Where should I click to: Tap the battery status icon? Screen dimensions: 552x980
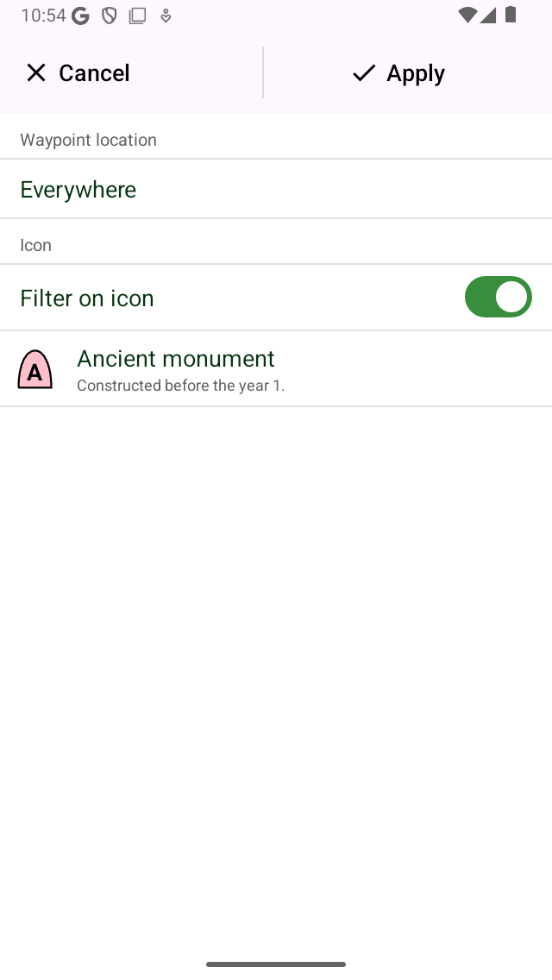tap(510, 15)
